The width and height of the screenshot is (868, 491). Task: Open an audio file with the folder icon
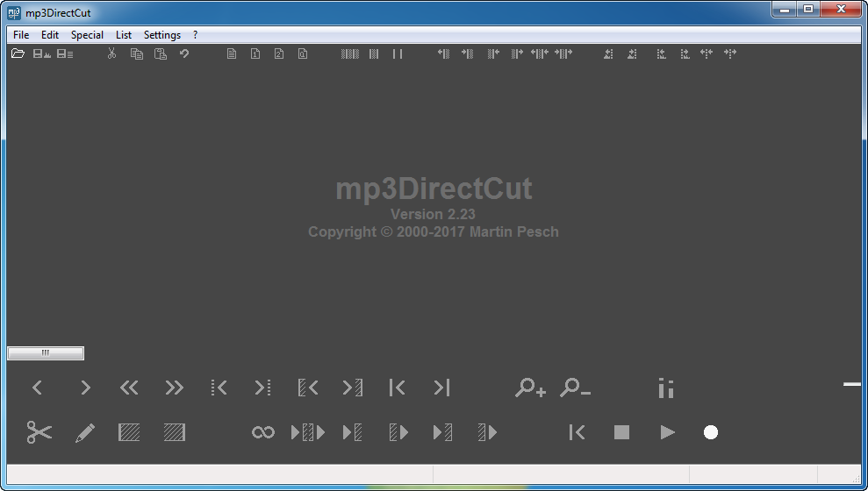pos(18,53)
